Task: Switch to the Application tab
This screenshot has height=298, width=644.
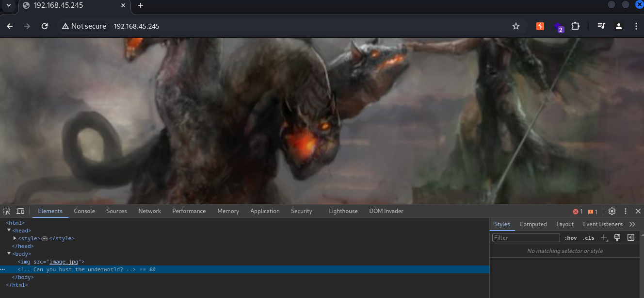Action: pos(265,211)
